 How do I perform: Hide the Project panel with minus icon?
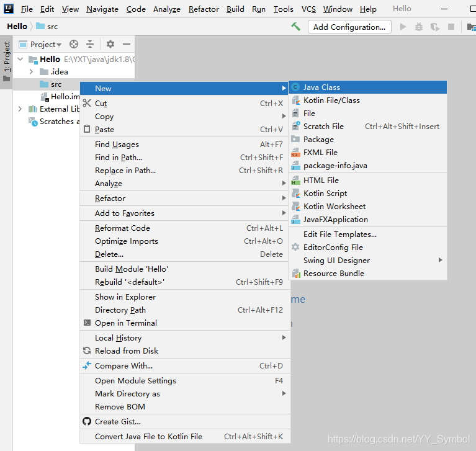[x=127, y=44]
